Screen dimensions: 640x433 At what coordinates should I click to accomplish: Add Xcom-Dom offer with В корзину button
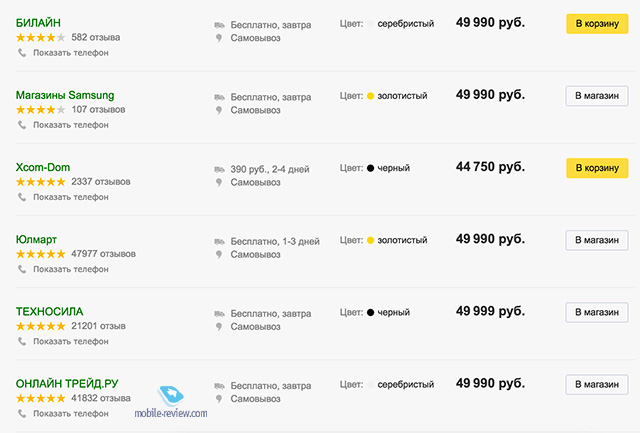[597, 168]
